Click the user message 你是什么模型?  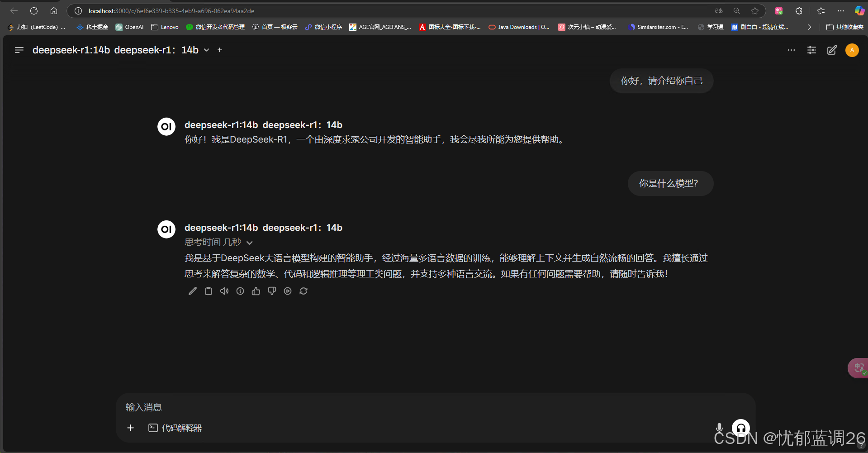(670, 183)
